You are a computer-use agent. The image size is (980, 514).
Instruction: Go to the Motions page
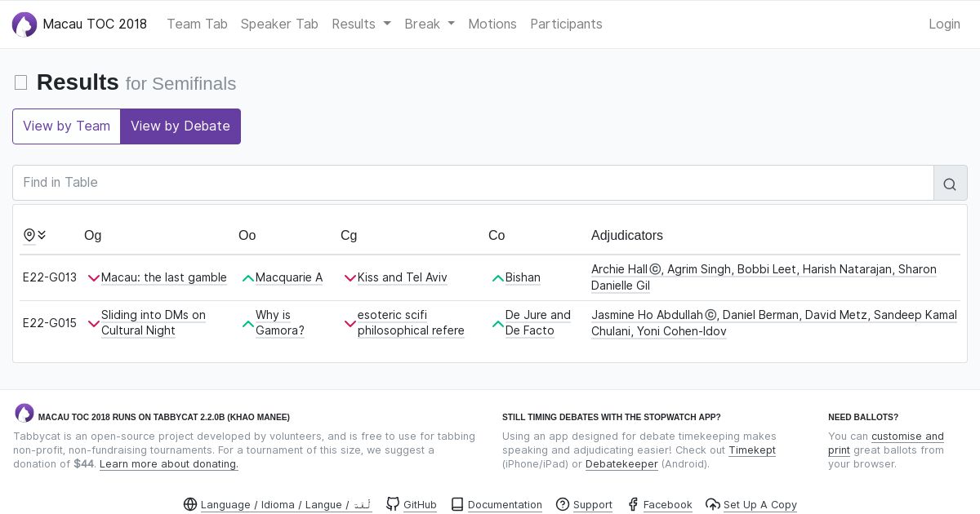492,24
